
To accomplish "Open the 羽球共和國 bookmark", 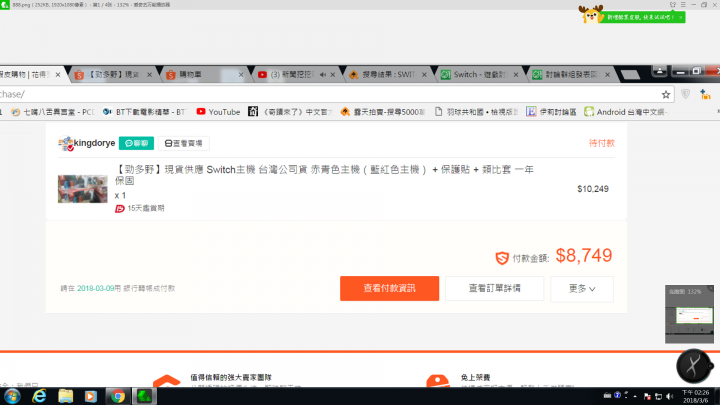I will (x=476, y=112).
